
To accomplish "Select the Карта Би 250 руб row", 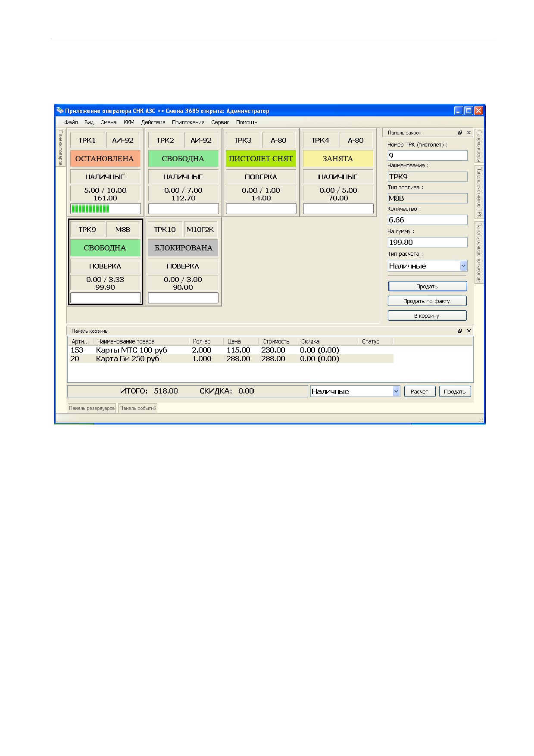I will pos(231,359).
